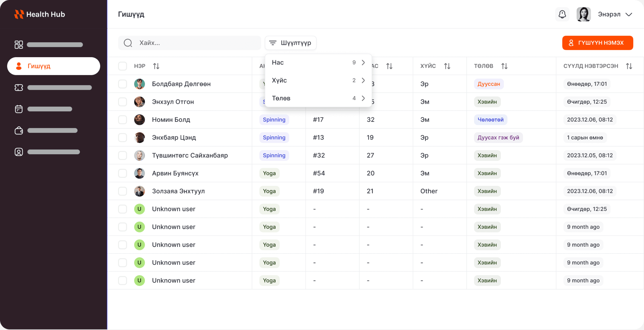Expand the Хүйс filter chevron
The height and width of the screenshot is (330, 644).
click(363, 80)
